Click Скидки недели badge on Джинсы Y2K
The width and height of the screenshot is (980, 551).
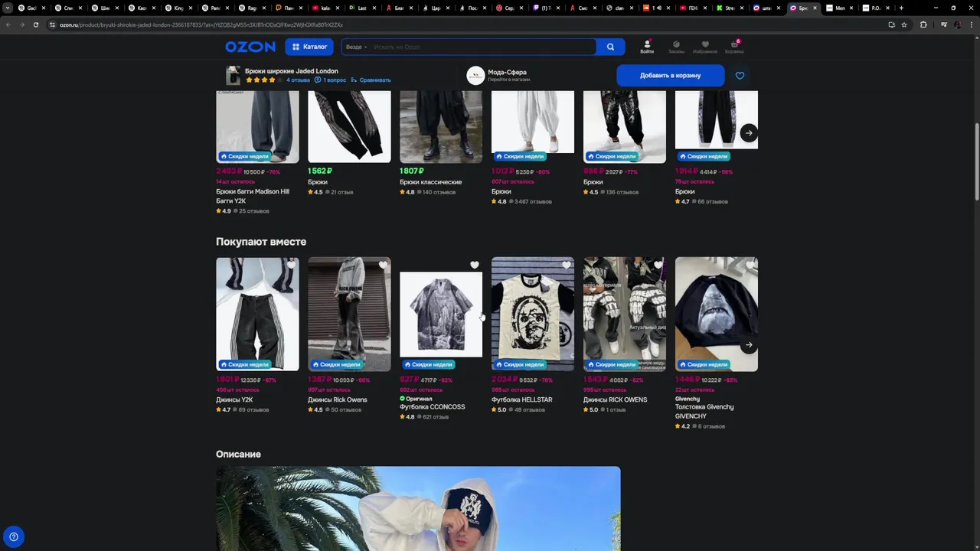point(245,364)
